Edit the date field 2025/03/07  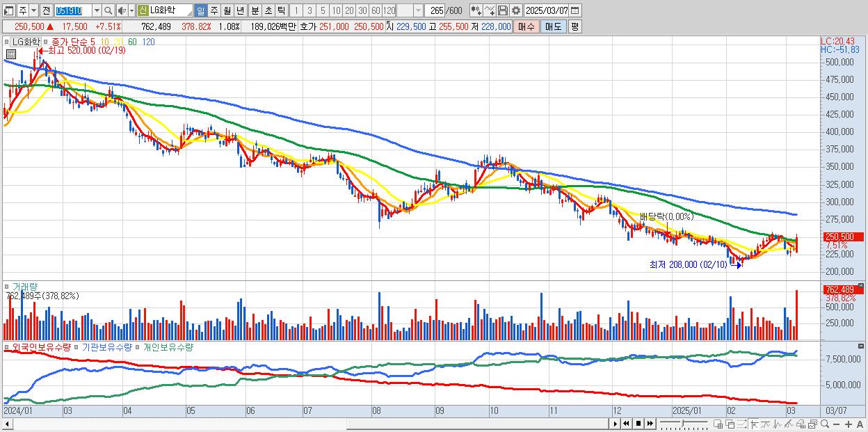pos(546,10)
